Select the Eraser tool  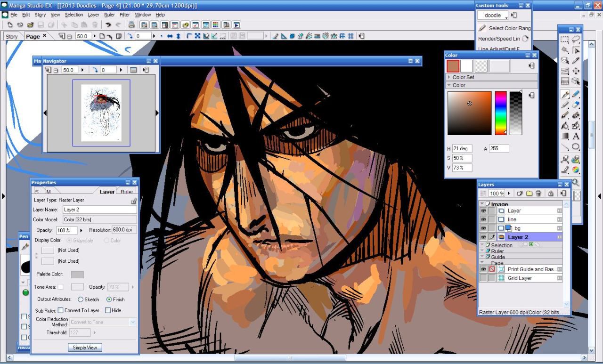576,105
